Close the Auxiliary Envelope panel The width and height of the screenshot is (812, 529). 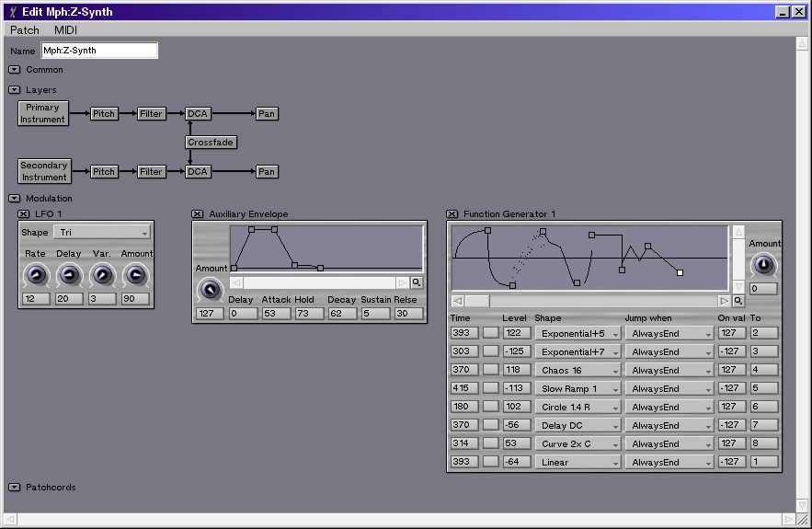click(x=198, y=214)
